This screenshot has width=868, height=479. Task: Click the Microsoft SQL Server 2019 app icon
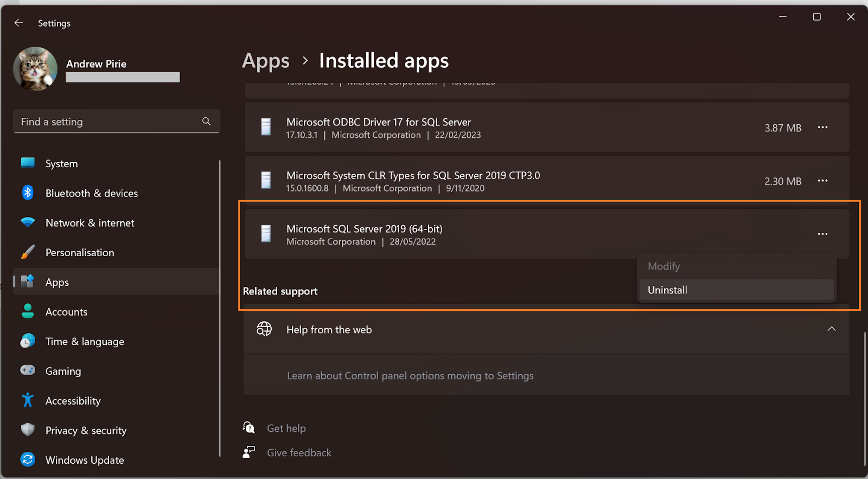(266, 233)
